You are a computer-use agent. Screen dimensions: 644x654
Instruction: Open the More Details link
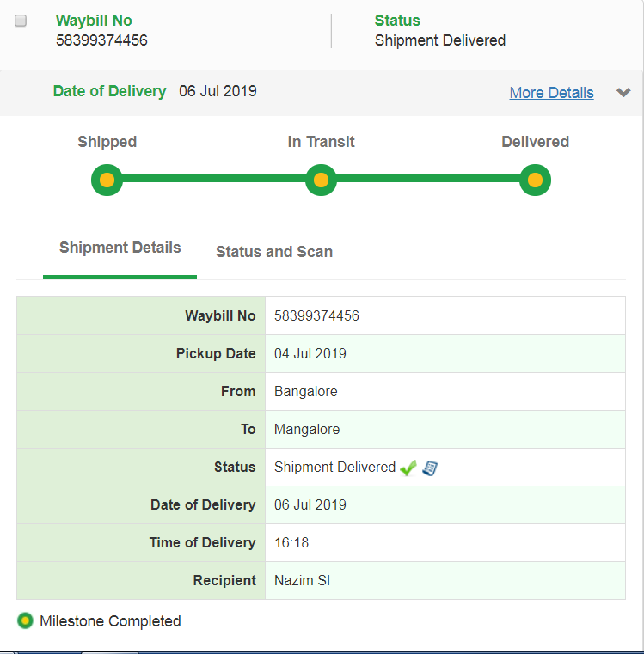coord(551,93)
